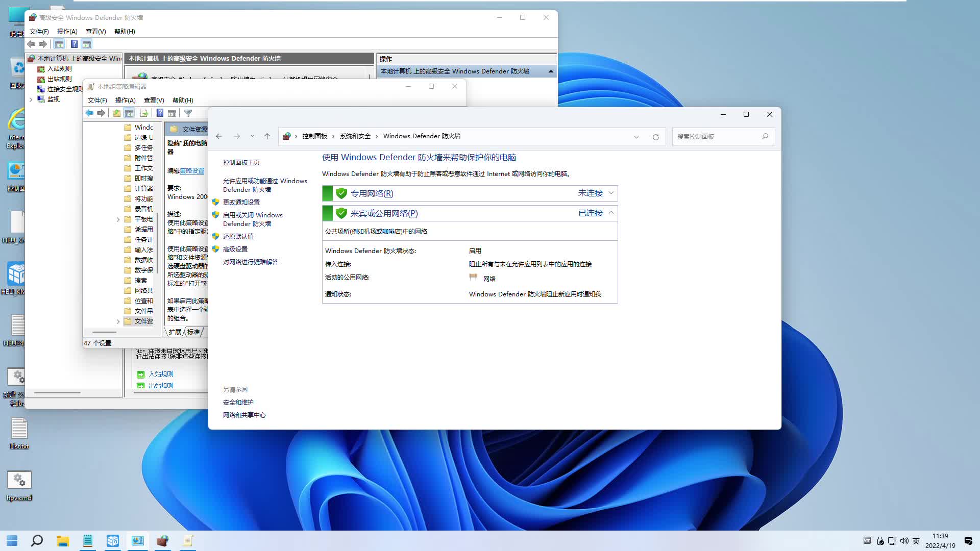This screenshot has height=551, width=980.
Task: Click help icon in group policy toolbar
Action: tap(160, 113)
